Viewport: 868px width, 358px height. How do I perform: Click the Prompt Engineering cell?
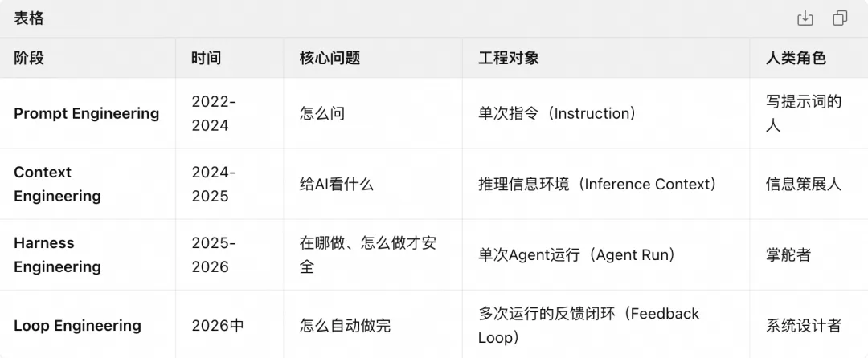[86, 113]
